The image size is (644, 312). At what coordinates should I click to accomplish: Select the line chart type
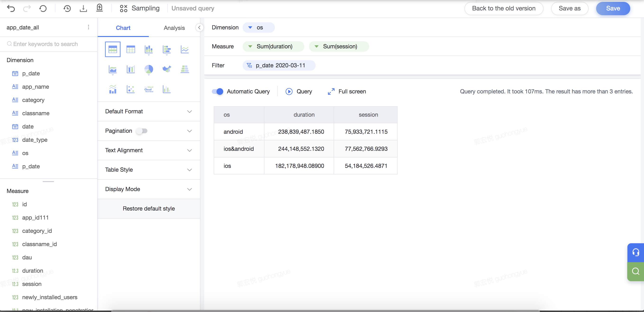point(185,49)
